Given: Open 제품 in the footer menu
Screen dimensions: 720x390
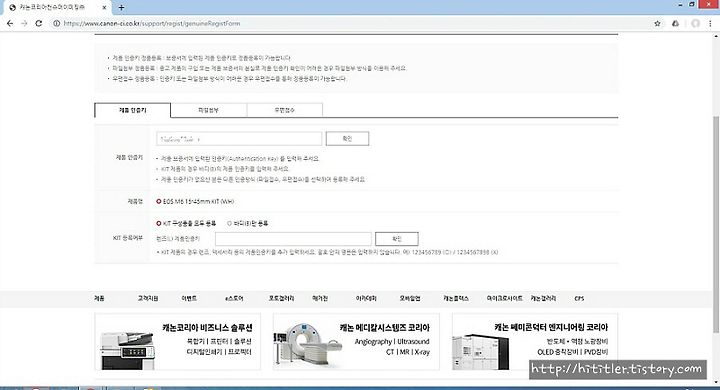Looking at the screenshot, I should point(99,299).
